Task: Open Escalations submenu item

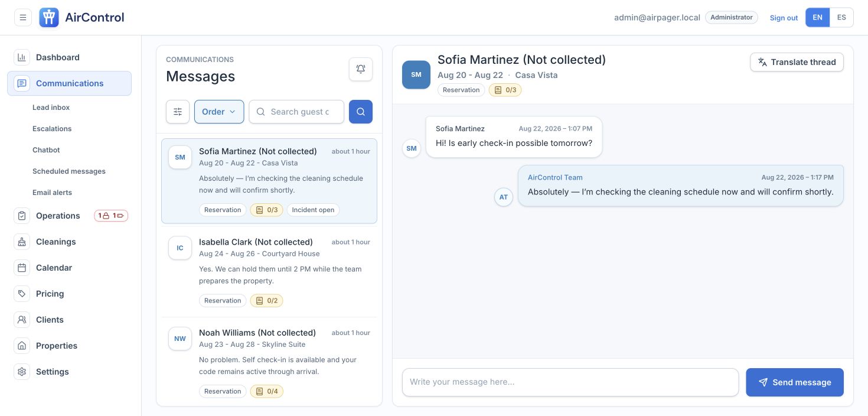Action: [52, 129]
